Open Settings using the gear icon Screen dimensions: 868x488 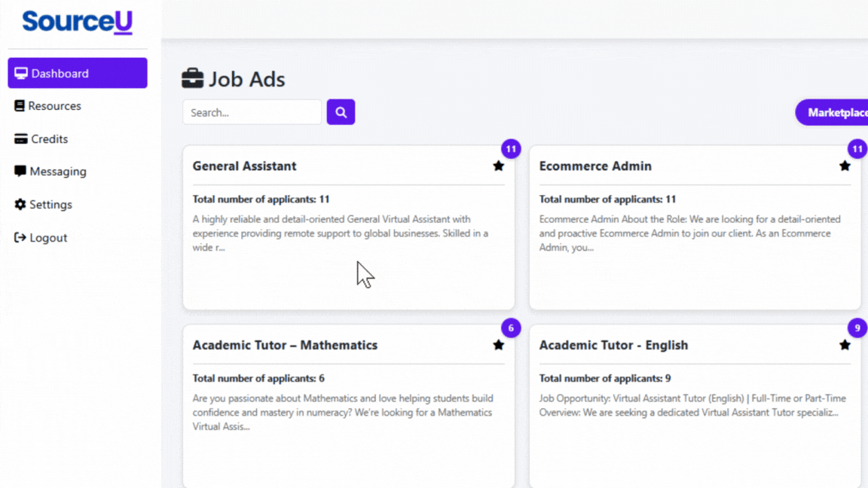pyautogui.click(x=19, y=204)
